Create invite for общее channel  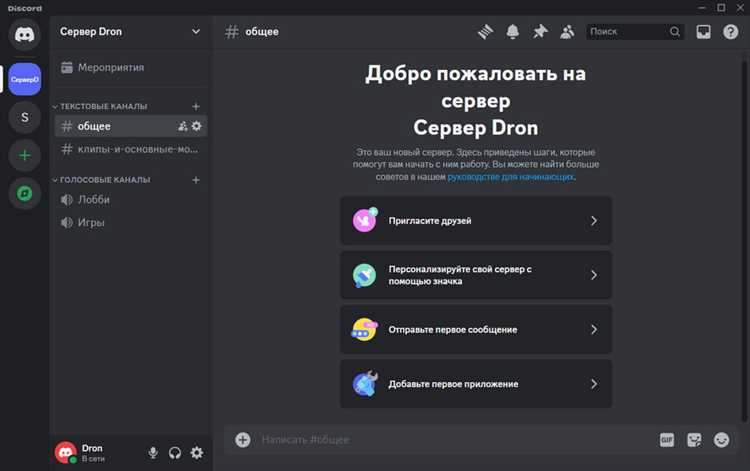[183, 126]
